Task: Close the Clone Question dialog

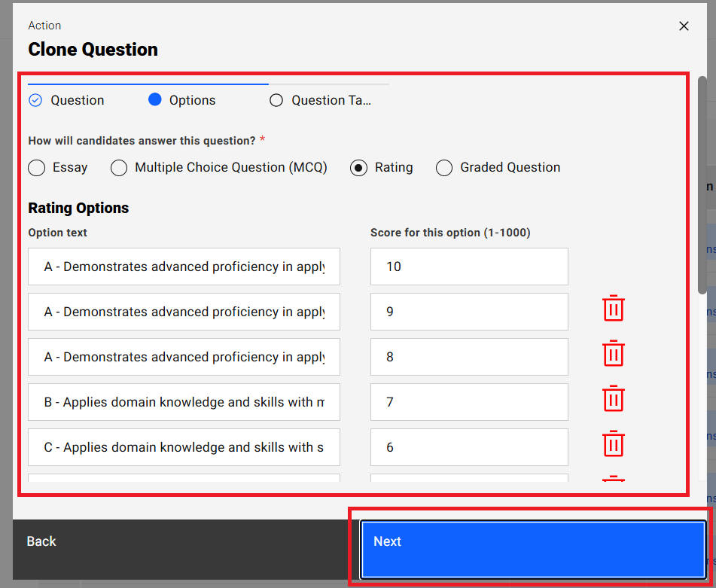Action: point(684,26)
